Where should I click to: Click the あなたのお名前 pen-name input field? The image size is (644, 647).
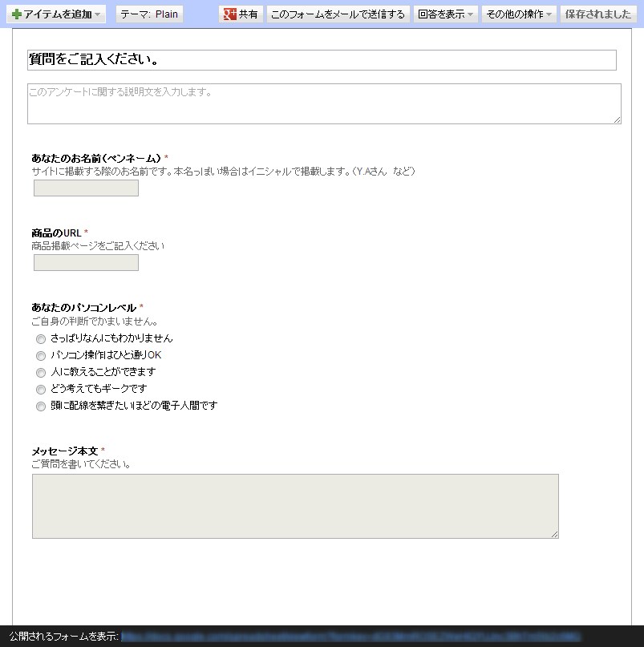point(86,188)
